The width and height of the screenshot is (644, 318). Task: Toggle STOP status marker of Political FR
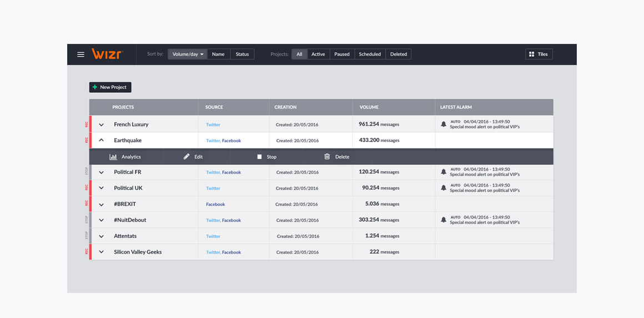pos(87,172)
